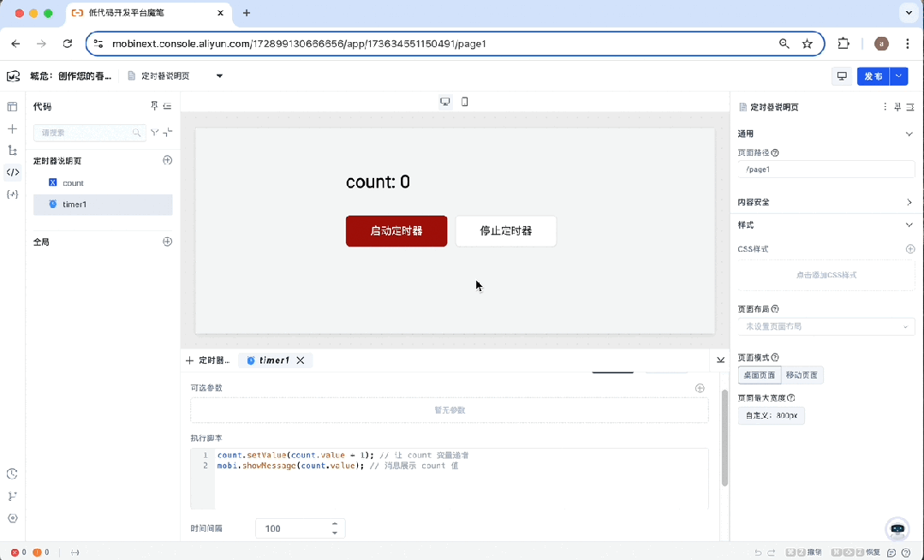Viewport: 924px width, 560px height.
Task: Show help for 页面布局 field
Action: 775,309
